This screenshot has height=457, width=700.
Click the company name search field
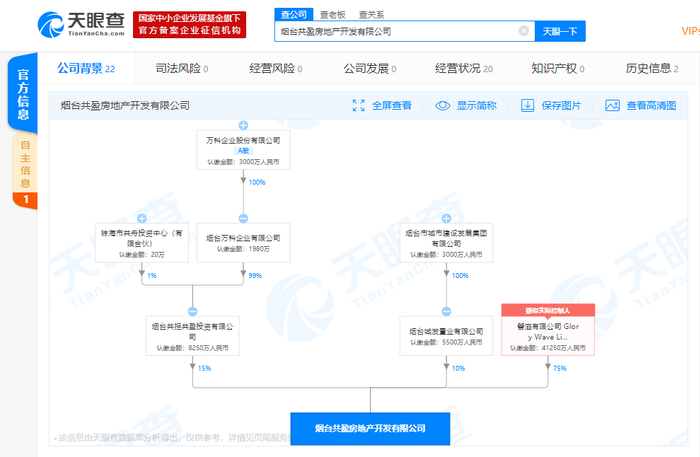(404, 31)
